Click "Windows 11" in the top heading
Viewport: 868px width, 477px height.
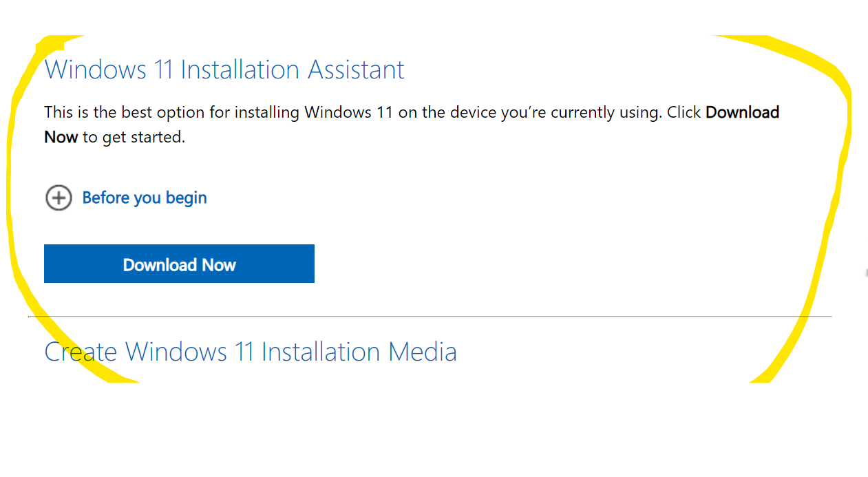(x=109, y=70)
